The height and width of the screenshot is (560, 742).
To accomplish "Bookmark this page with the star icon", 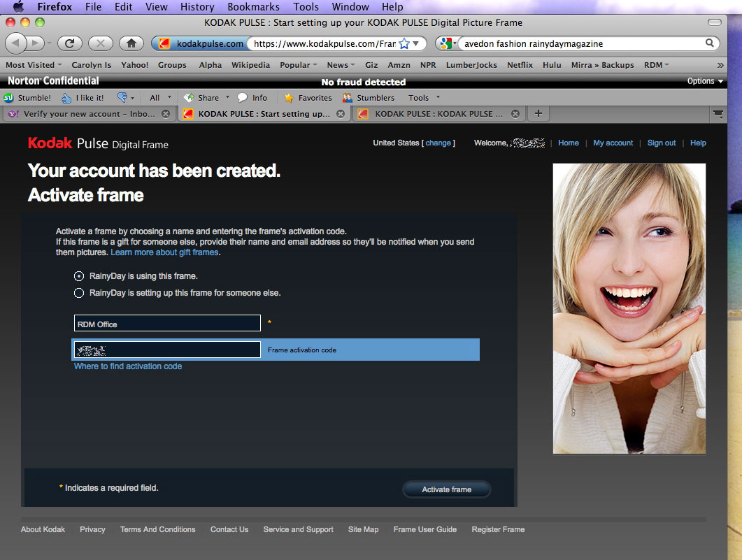I will pyautogui.click(x=404, y=43).
